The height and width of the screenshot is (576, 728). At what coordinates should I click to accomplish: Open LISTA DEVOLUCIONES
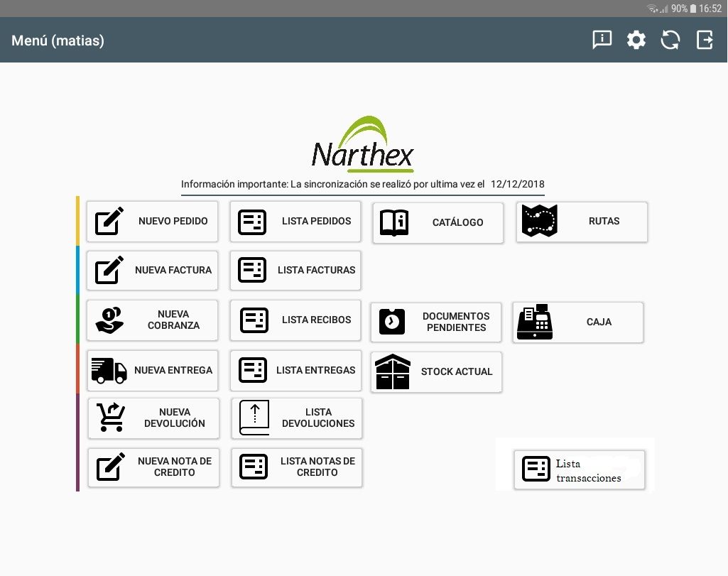pos(297,418)
